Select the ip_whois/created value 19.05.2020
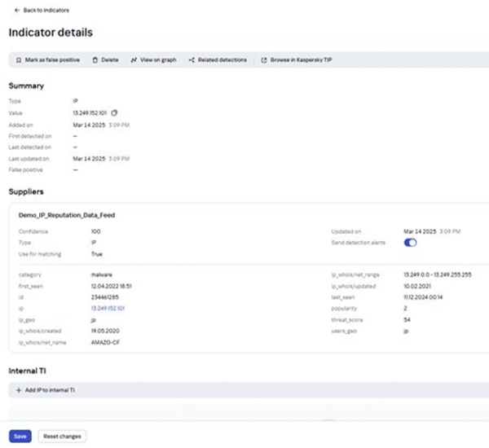 coord(105,331)
